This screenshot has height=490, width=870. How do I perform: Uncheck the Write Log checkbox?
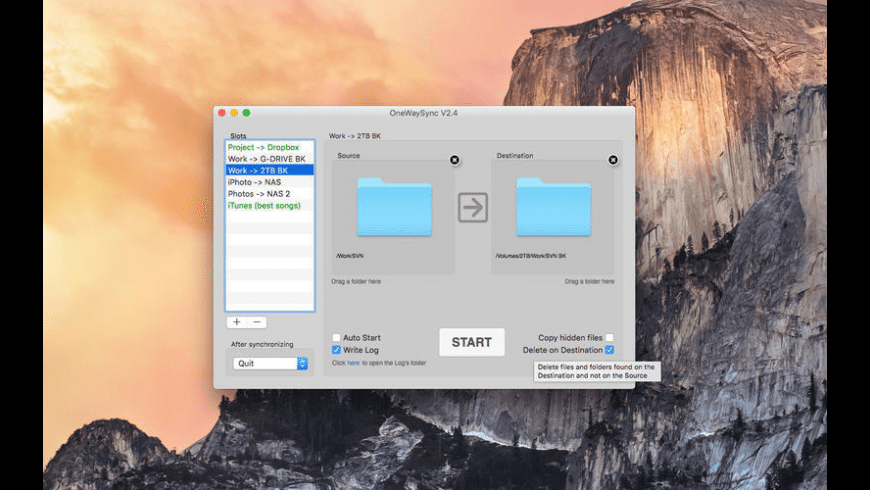(336, 350)
